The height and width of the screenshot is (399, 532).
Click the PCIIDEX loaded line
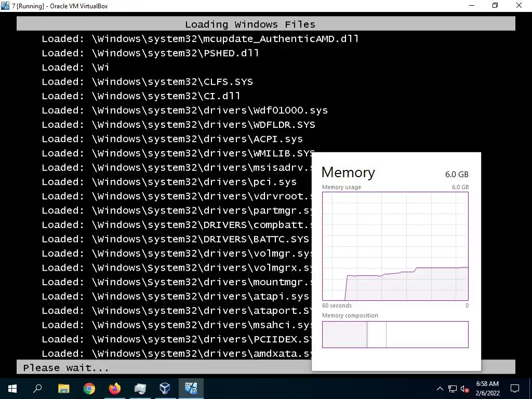[177, 339]
